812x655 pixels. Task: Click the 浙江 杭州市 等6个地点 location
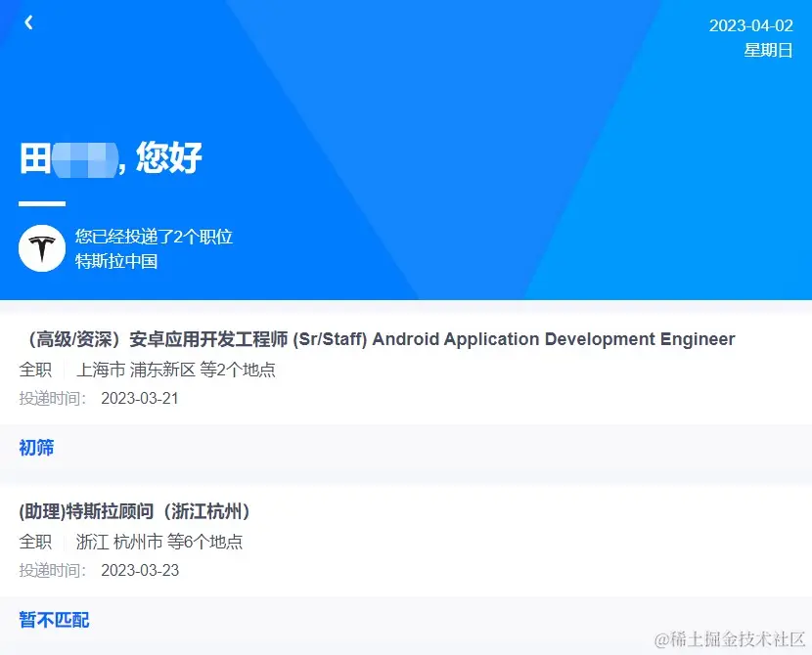[x=159, y=542]
